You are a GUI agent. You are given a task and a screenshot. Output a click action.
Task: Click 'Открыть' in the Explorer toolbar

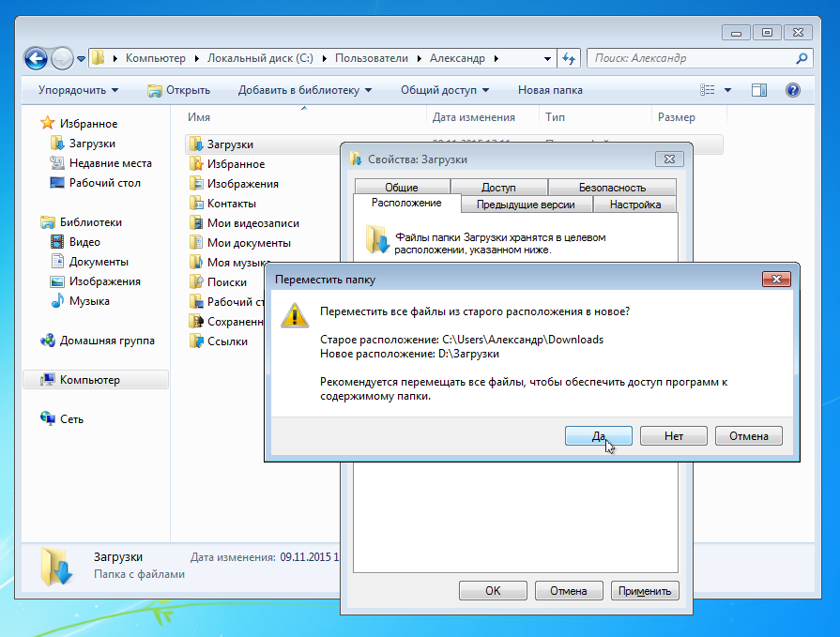click(179, 90)
